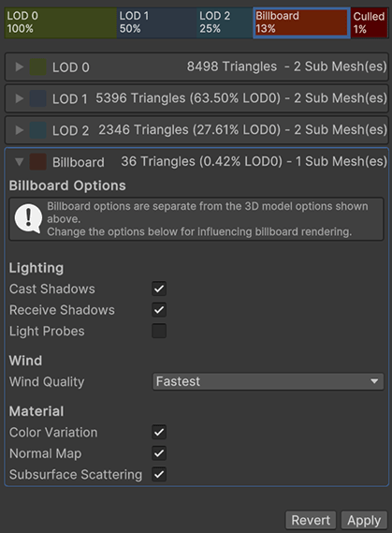The height and width of the screenshot is (533, 392).
Task: Disable Subsurface Scattering
Action: pos(159,475)
